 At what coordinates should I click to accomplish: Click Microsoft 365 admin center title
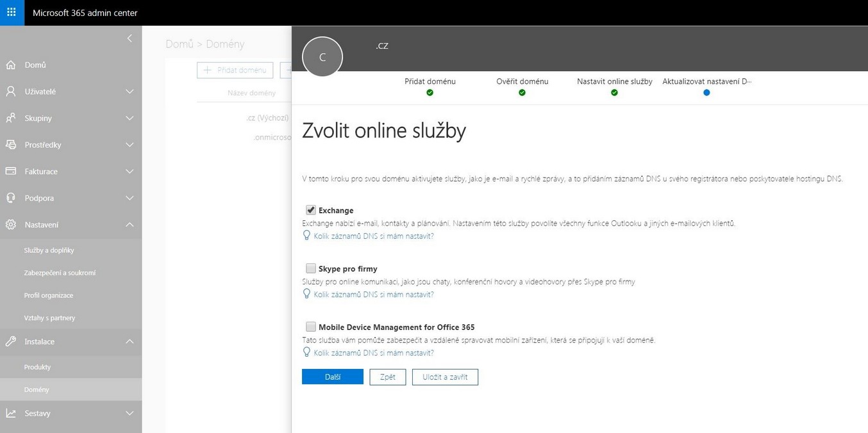85,13
